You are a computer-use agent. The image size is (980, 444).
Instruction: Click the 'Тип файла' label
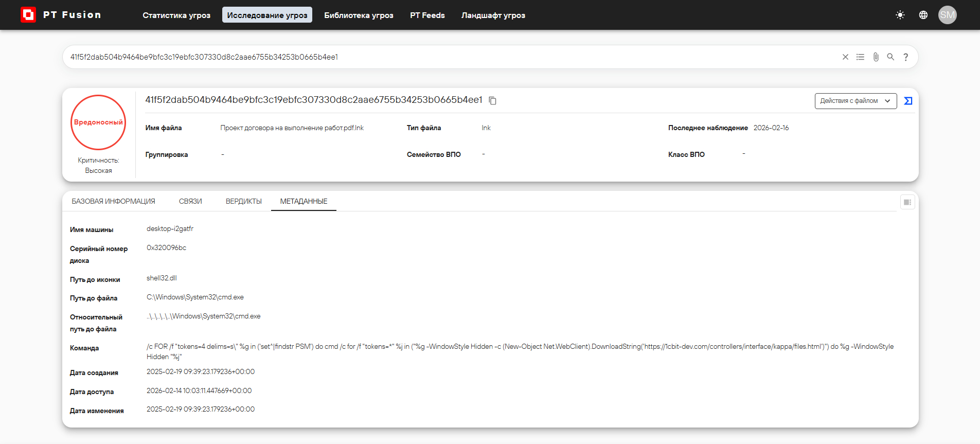(424, 128)
